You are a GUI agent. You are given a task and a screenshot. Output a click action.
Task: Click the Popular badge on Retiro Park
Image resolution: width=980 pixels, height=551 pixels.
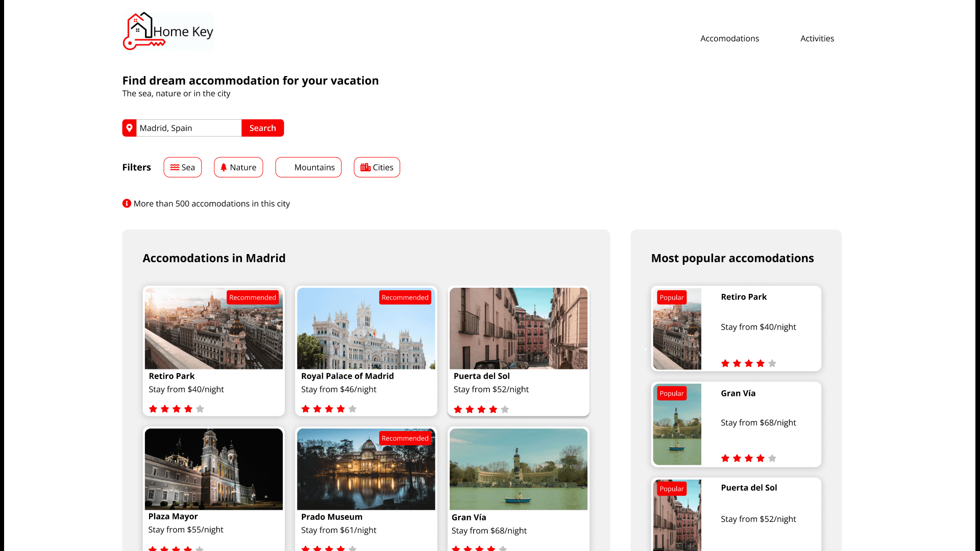coord(672,297)
